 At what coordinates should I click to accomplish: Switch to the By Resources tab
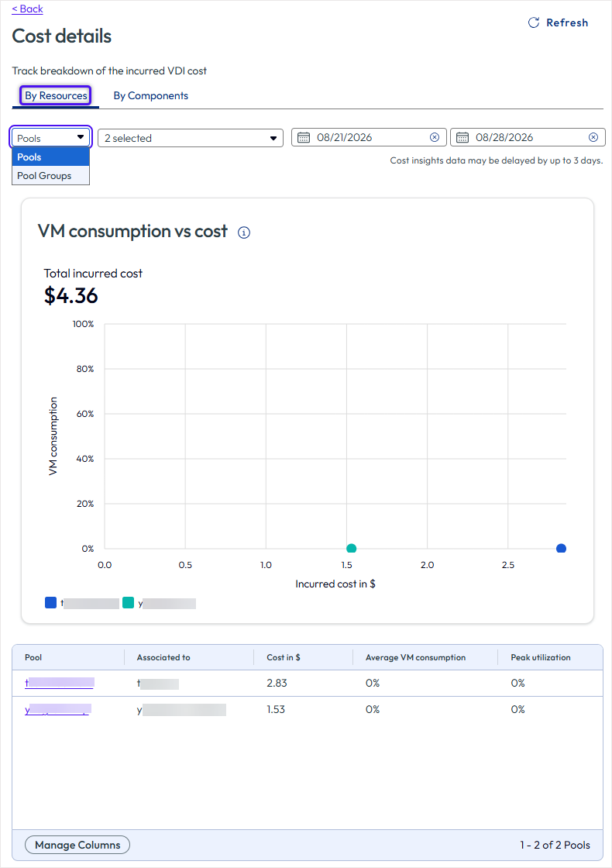click(x=56, y=96)
